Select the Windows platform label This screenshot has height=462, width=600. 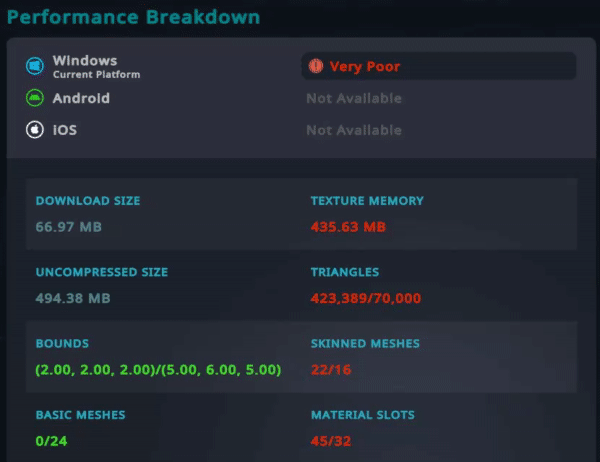coord(84,61)
